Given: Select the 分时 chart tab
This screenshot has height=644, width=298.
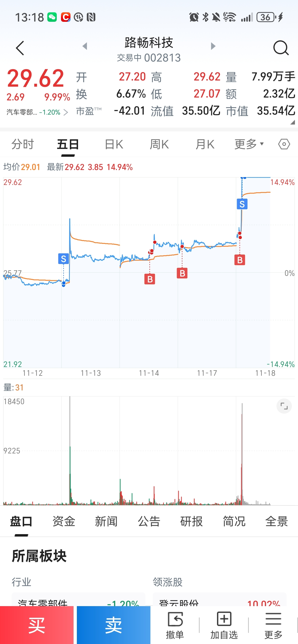Looking at the screenshot, I should point(23,144).
